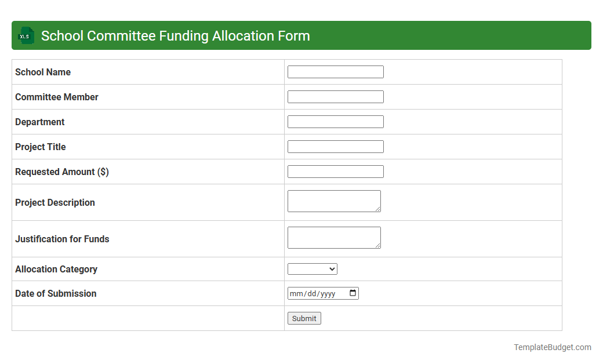
Task: Click the Allocation Category dropdown arrow
Action: click(x=331, y=268)
